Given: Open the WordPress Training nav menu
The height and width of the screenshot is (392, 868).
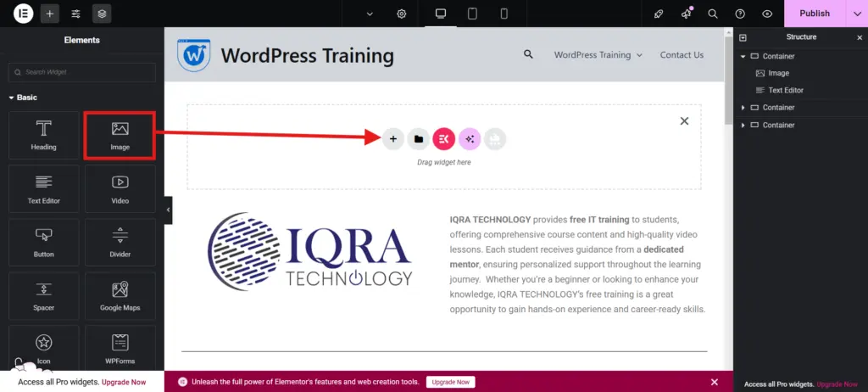Looking at the screenshot, I should pos(593,55).
